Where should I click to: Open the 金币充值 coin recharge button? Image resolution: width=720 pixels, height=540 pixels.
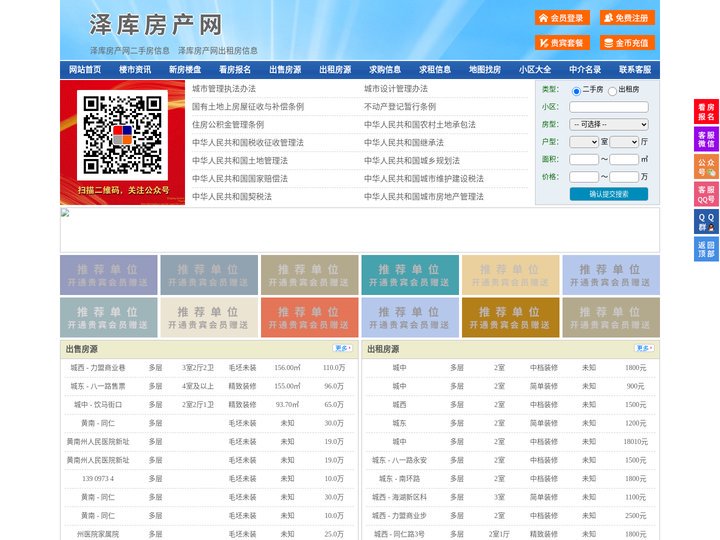627,43
